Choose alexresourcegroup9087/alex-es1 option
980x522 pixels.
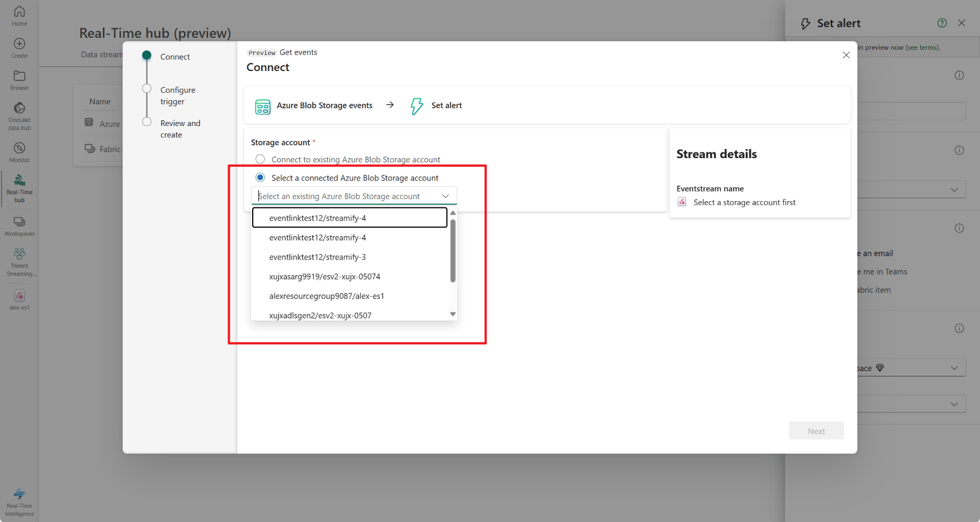click(x=350, y=296)
